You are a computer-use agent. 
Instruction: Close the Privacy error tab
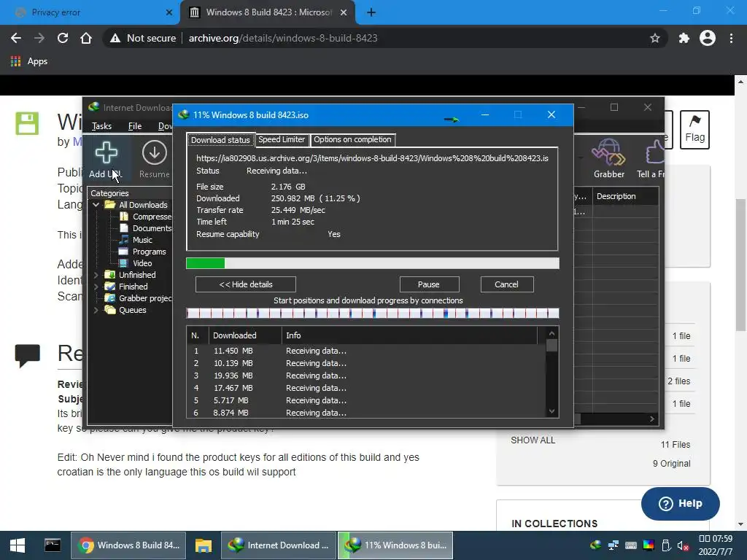169,12
